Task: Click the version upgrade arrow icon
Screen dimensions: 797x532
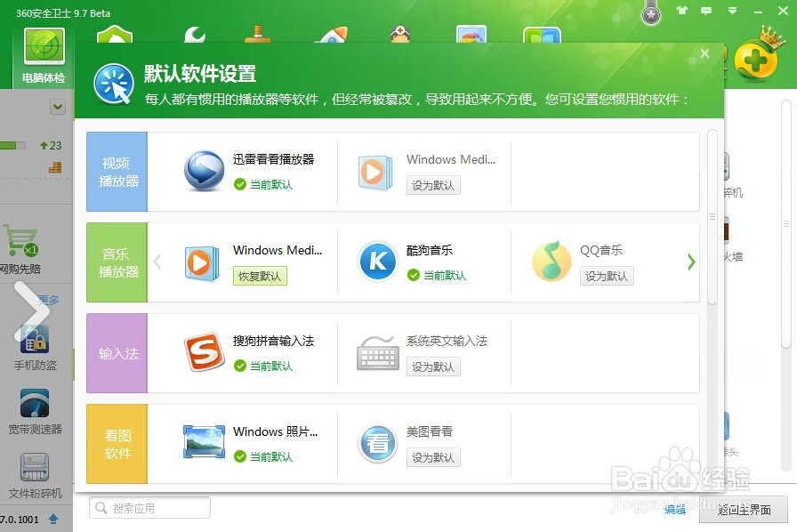Action: click(53, 519)
